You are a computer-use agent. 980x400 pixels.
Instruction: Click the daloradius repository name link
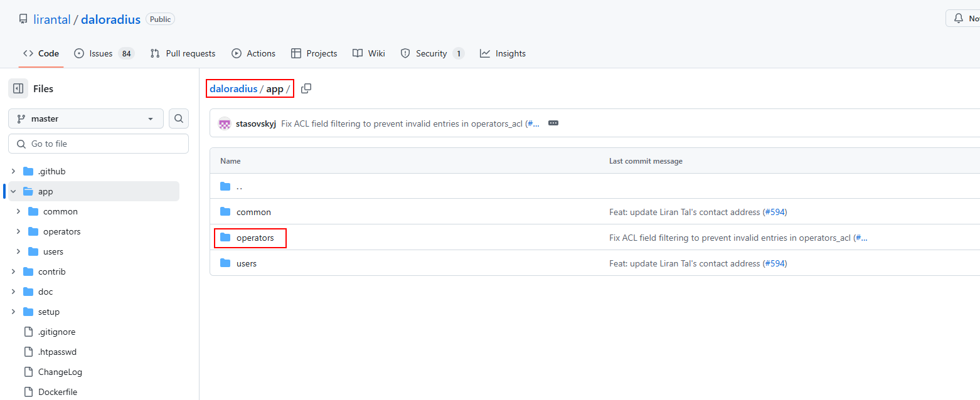(x=110, y=19)
